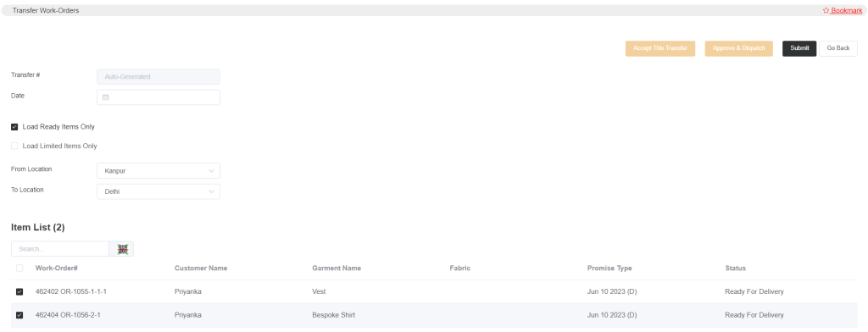Click the Accept This Transfer button
868x332 pixels.
coord(660,48)
